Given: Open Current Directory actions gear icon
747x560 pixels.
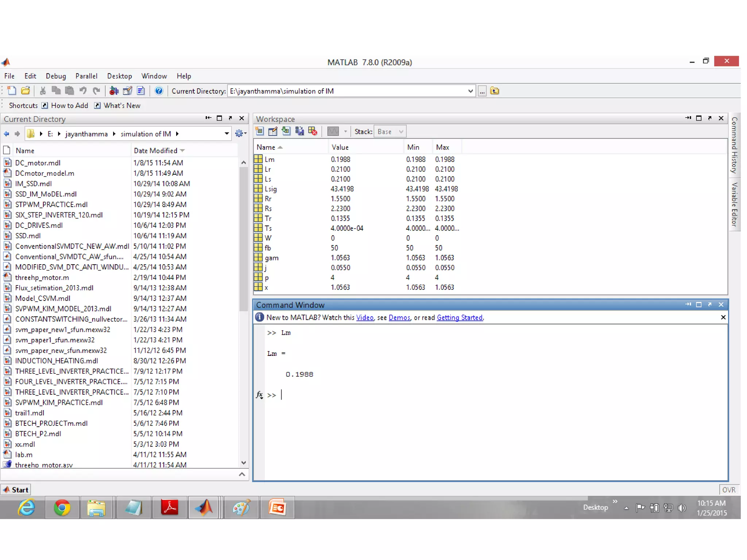Looking at the screenshot, I should pos(240,133).
